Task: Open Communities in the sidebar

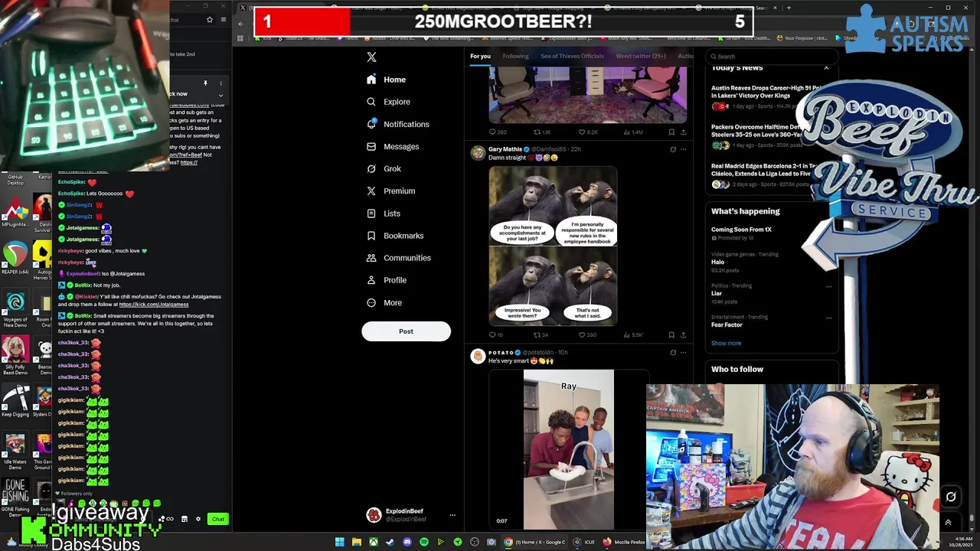Action: (x=398, y=258)
